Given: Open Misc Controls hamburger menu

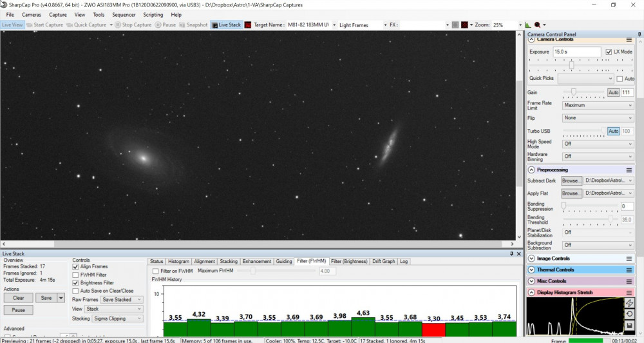Looking at the screenshot, I should pos(629,281).
